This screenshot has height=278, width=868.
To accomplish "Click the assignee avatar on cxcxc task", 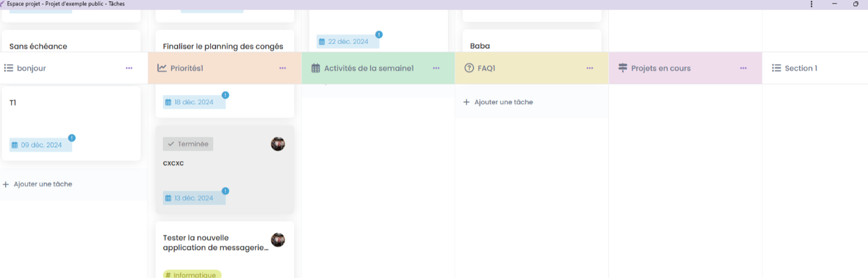I will coord(278,144).
